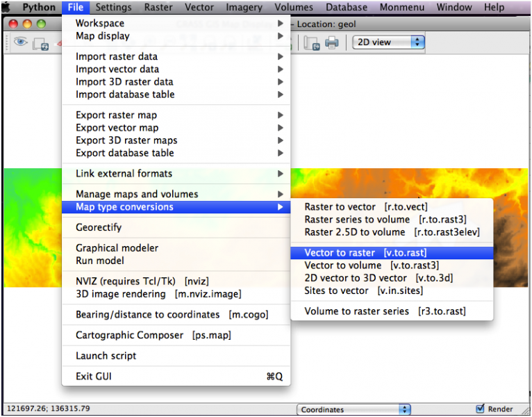This screenshot has height=417, width=532.
Task: Click the eye icon to display map
Action: (20, 42)
